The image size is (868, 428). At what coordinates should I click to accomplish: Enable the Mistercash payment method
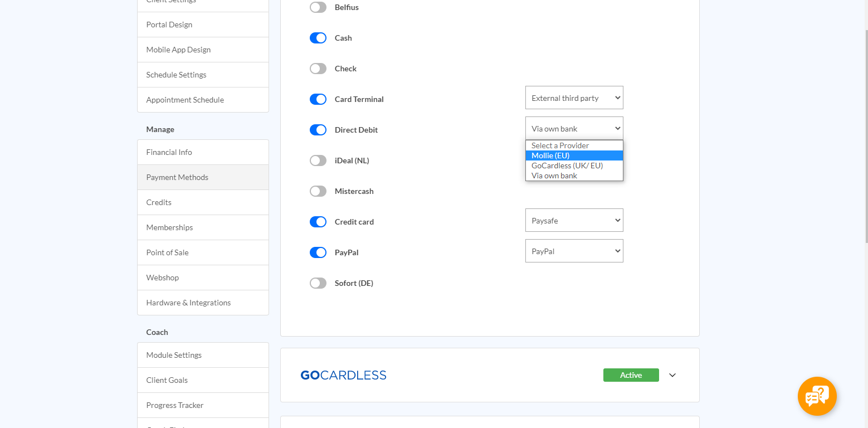click(x=318, y=191)
